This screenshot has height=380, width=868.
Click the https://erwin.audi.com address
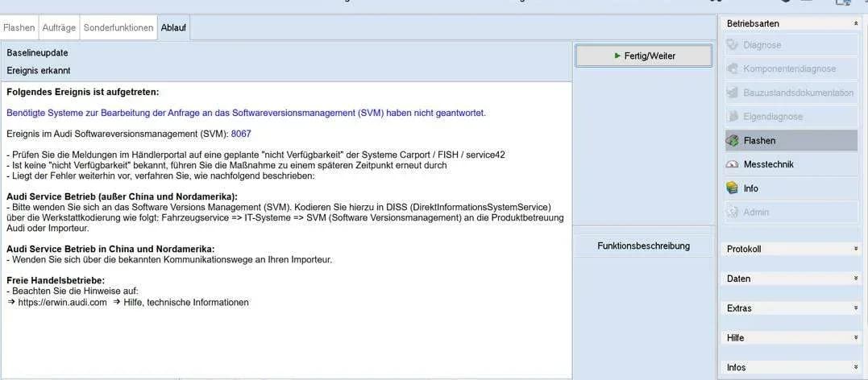pyautogui.click(x=63, y=303)
